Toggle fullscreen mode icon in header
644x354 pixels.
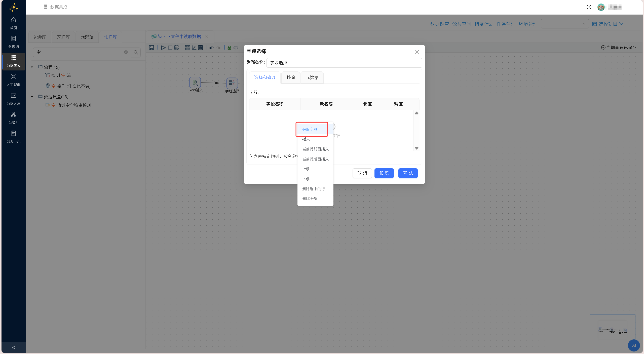(x=589, y=7)
